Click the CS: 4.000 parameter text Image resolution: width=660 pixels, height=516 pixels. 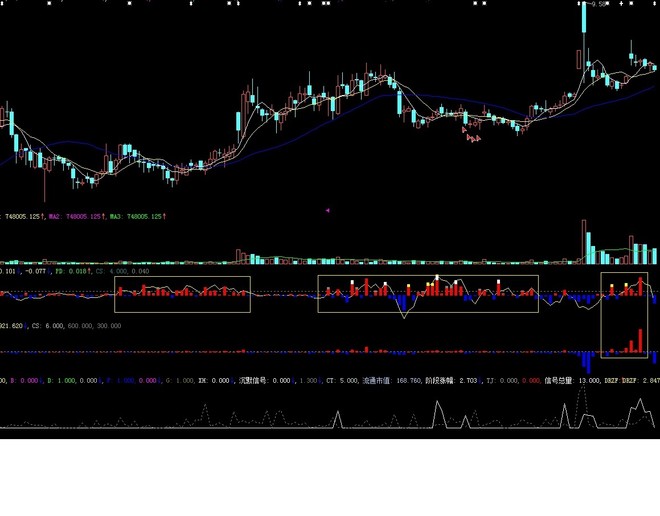pos(111,271)
